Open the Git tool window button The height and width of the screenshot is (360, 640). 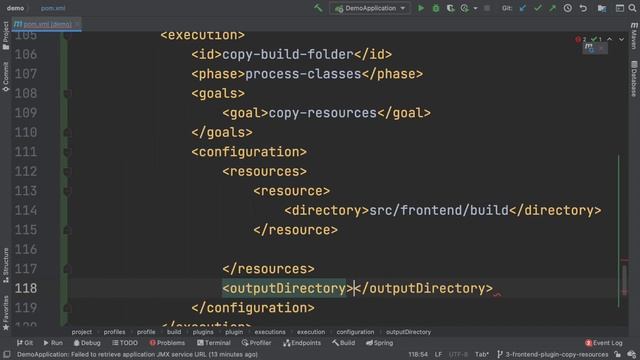pos(25,343)
